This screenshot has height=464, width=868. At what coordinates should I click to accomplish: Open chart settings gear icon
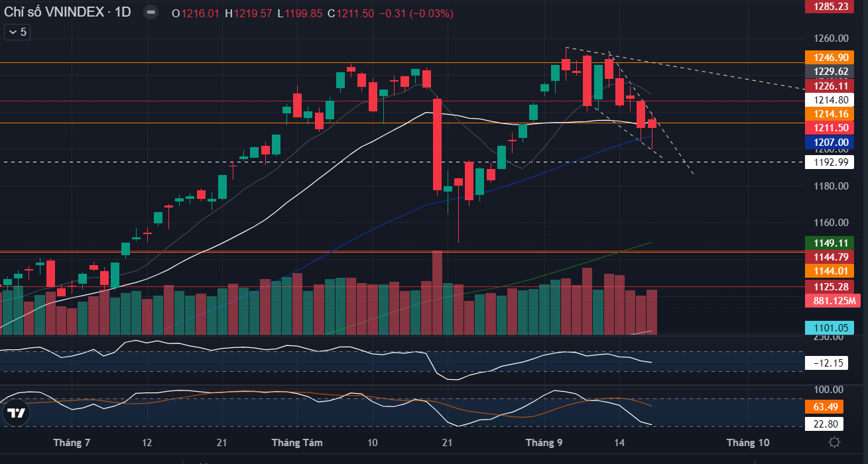(x=835, y=442)
